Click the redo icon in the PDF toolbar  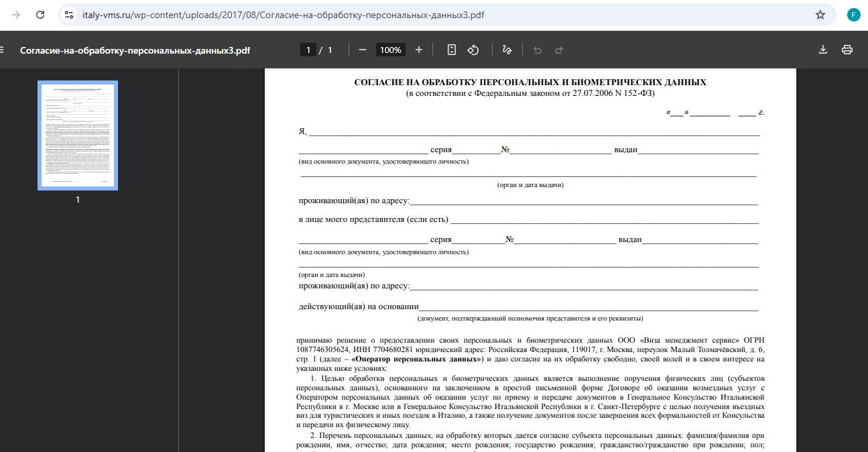(x=557, y=49)
